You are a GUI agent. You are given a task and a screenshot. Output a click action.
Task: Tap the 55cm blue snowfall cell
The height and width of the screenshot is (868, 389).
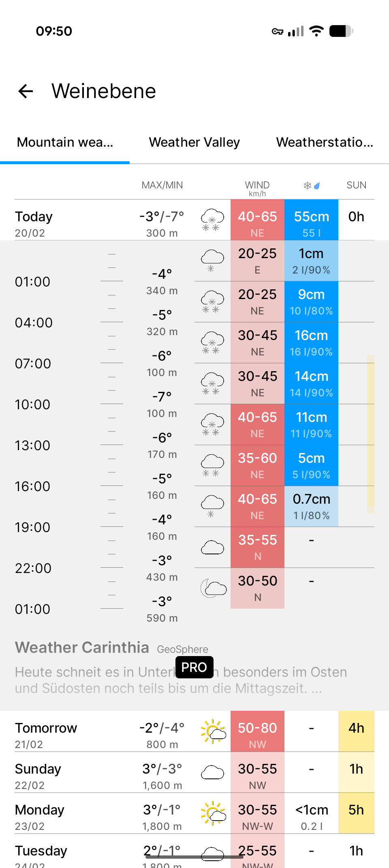(311, 220)
